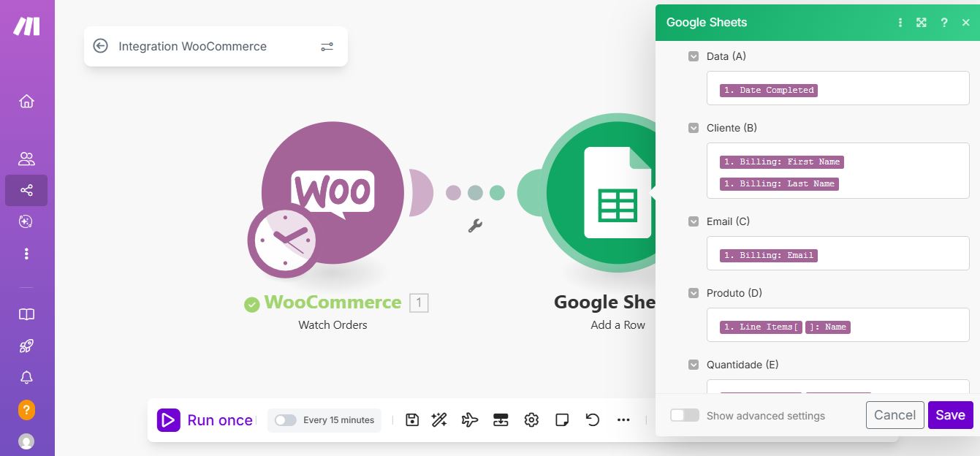The width and height of the screenshot is (980, 456).
Task: Click into the Data (A) input field
Action: (837, 88)
